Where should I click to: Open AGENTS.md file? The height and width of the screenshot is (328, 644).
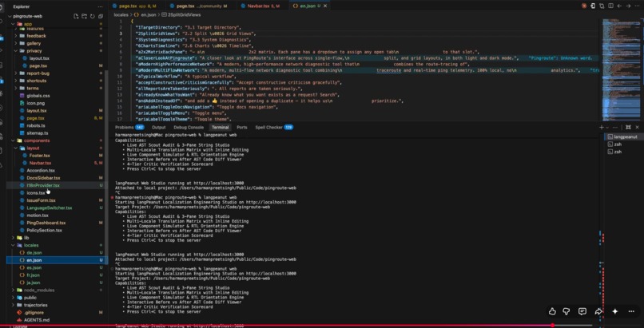pos(37,320)
